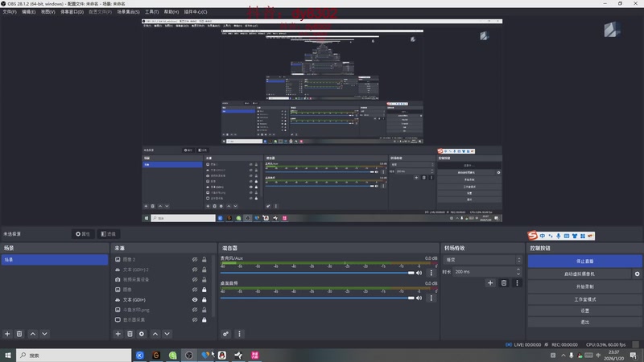Remove selected source with the 来源 panel trash icon
Image resolution: width=644 pixels, height=362 pixels.
(x=130, y=334)
